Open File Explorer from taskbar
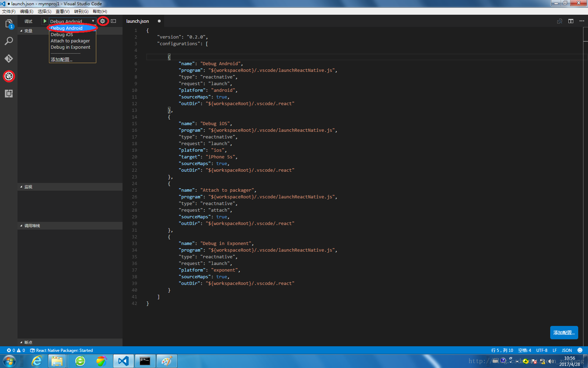588x368 pixels. tap(57, 361)
